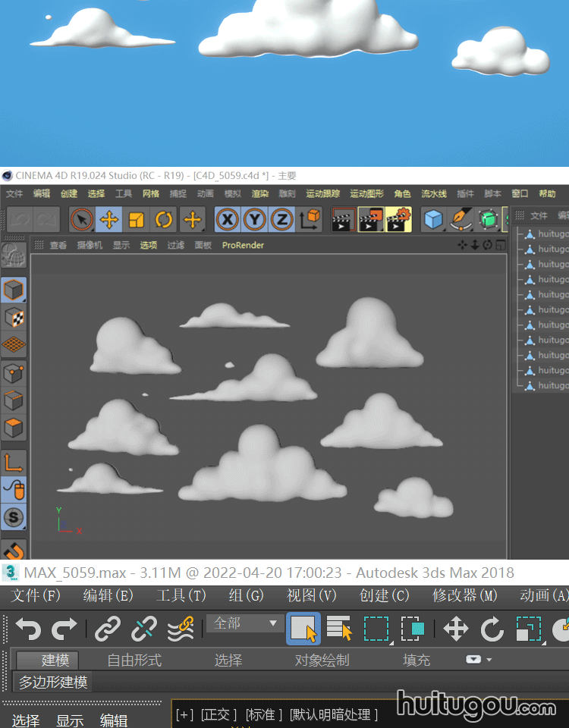Click Select by Name list icon
Screen dimensions: 569x728
(339, 629)
